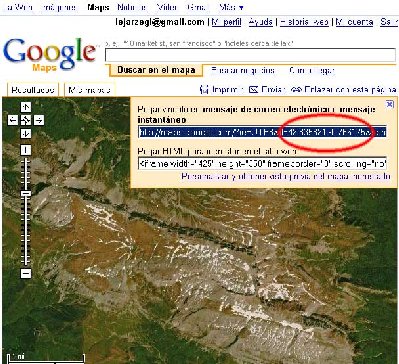The image size is (399, 364).
Task: Switch to the Cómo llegar tab
Action: (x=311, y=71)
